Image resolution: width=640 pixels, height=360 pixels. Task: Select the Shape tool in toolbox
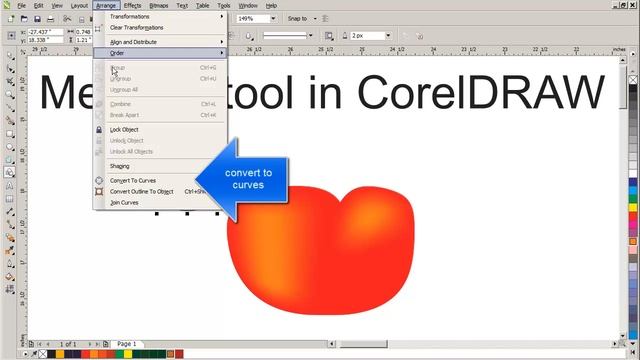click(x=10, y=69)
